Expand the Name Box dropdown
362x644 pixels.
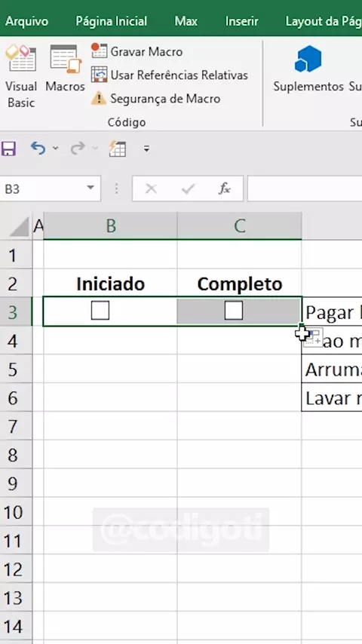(x=90, y=189)
